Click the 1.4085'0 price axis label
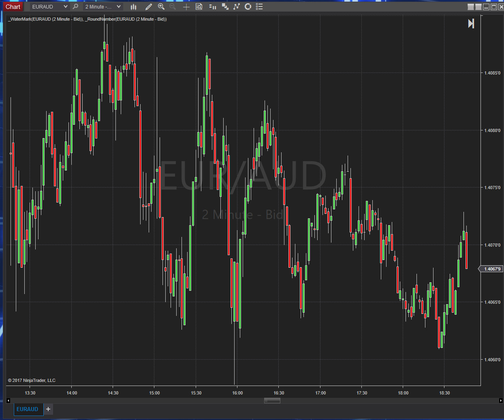504x420 pixels. pyautogui.click(x=492, y=73)
